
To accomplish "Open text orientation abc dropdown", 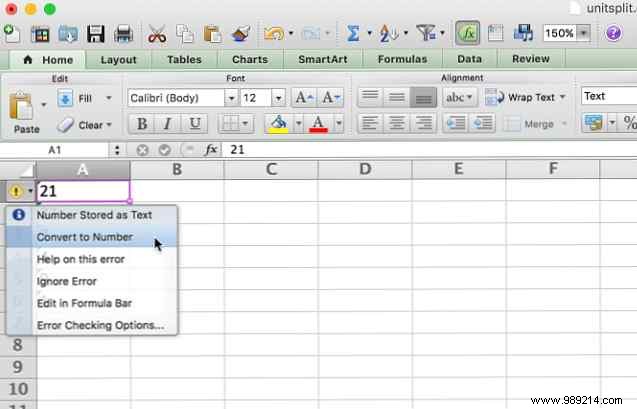I will [459, 97].
